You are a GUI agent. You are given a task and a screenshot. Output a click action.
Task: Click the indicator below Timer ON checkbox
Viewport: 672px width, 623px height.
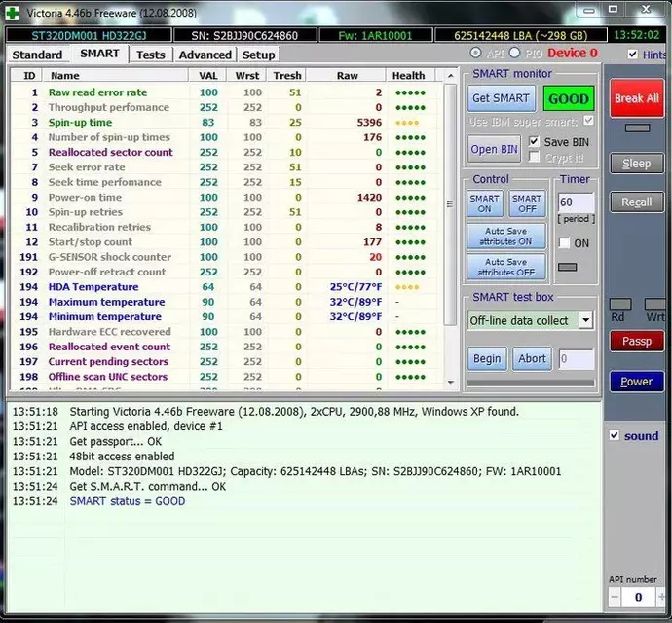(568, 267)
